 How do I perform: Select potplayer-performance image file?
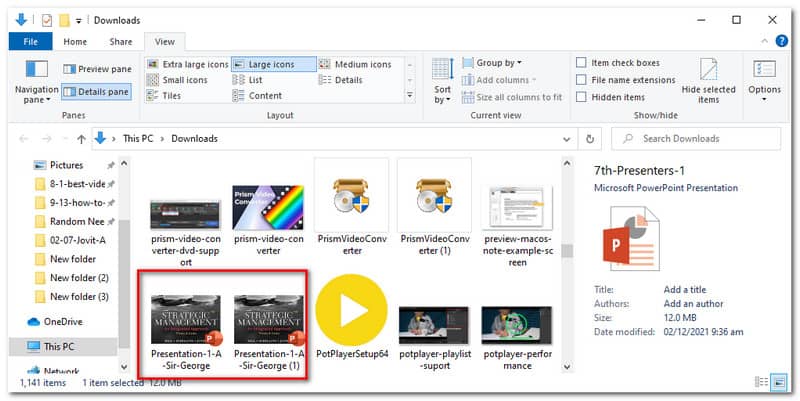[517, 325]
